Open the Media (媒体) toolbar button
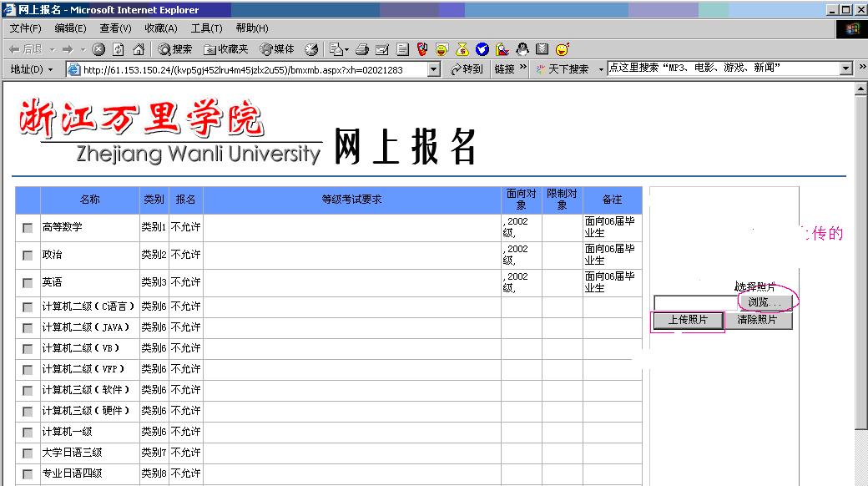 tap(277, 49)
